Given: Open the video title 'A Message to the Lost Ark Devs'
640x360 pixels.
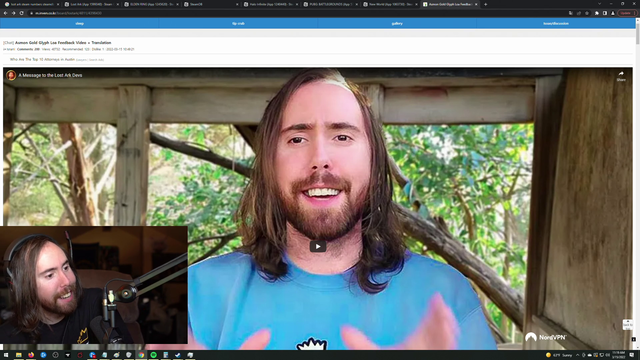Looking at the screenshot, I should pos(50,75).
